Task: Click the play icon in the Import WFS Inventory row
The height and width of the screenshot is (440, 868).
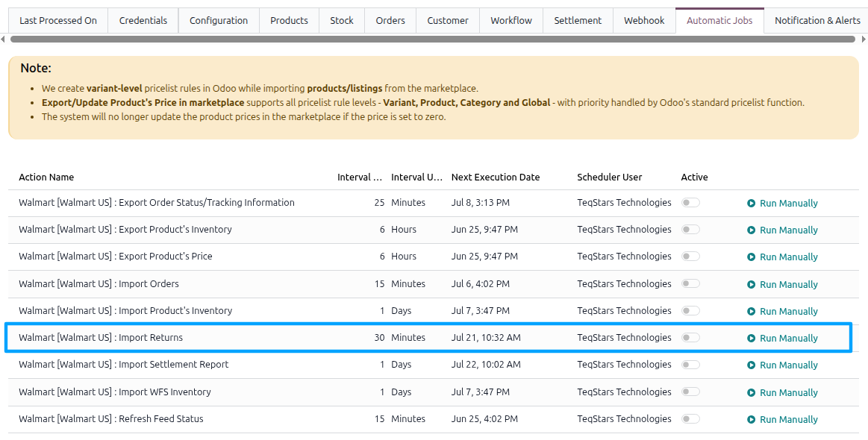Action: pos(751,393)
